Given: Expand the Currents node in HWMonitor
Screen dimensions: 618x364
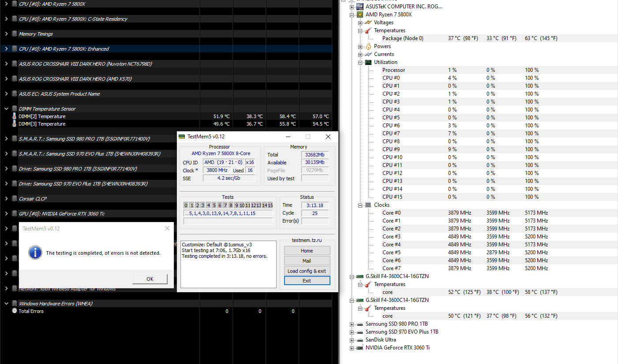Looking at the screenshot, I should click(x=360, y=54).
